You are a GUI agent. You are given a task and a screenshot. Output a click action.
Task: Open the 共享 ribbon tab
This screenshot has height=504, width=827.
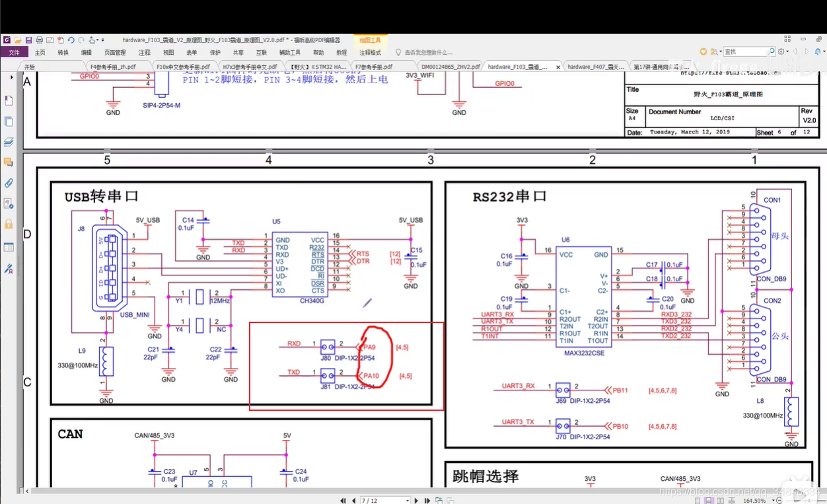point(238,53)
